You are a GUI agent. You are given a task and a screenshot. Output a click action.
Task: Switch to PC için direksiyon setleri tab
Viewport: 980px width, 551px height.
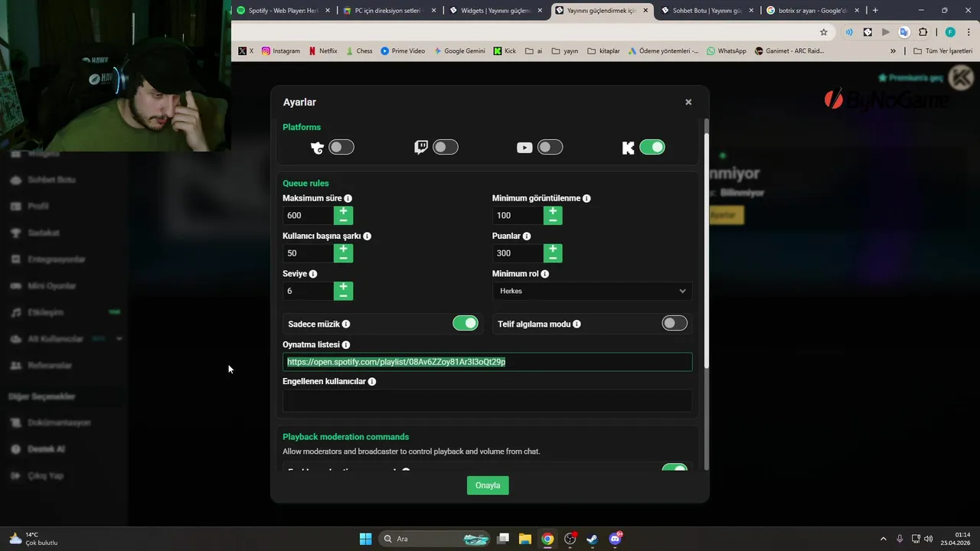coord(389,11)
